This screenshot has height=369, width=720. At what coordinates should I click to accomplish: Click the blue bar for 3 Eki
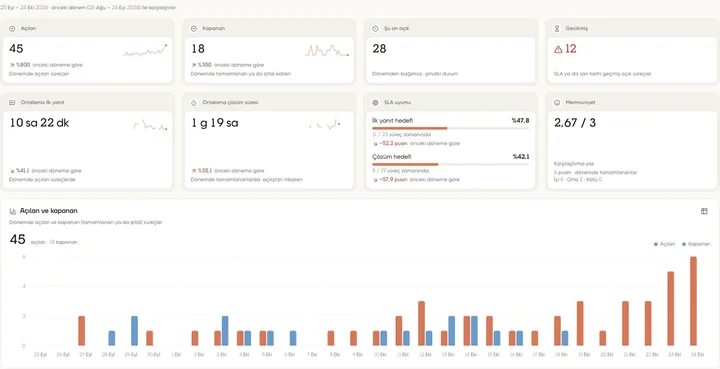(225, 331)
